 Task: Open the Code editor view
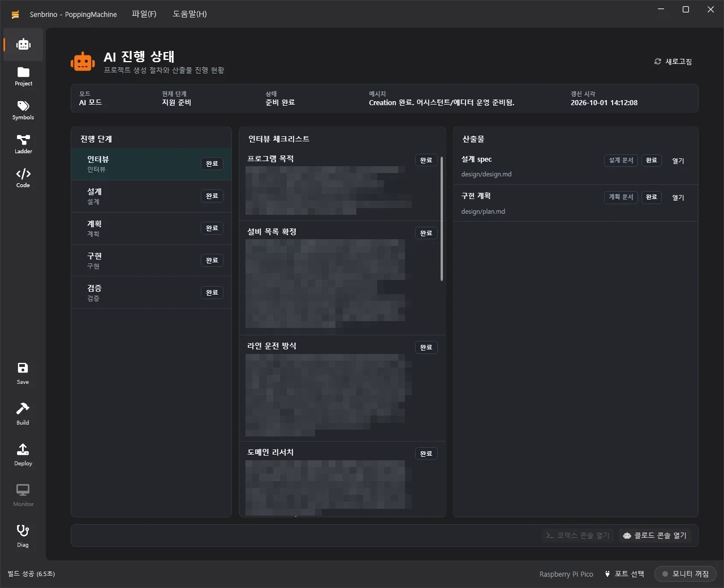click(23, 178)
